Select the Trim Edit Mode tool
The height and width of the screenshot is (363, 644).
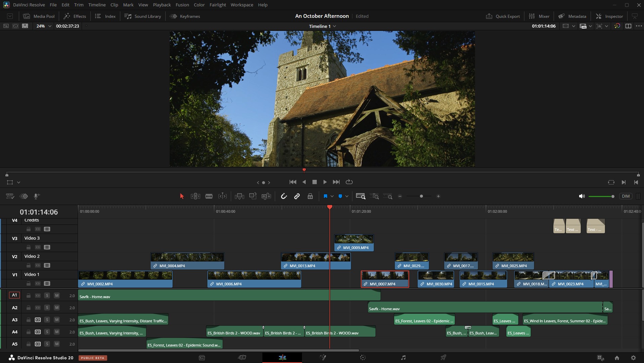[x=195, y=196]
